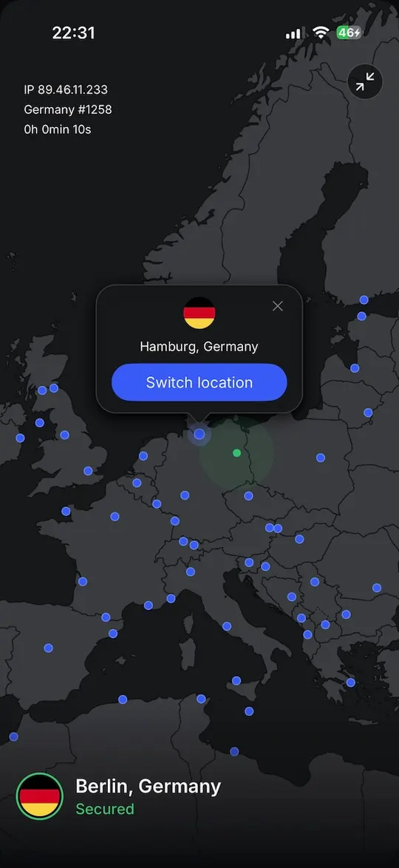Tap the Switch location button
Screen dimensions: 399x868
coord(199,382)
